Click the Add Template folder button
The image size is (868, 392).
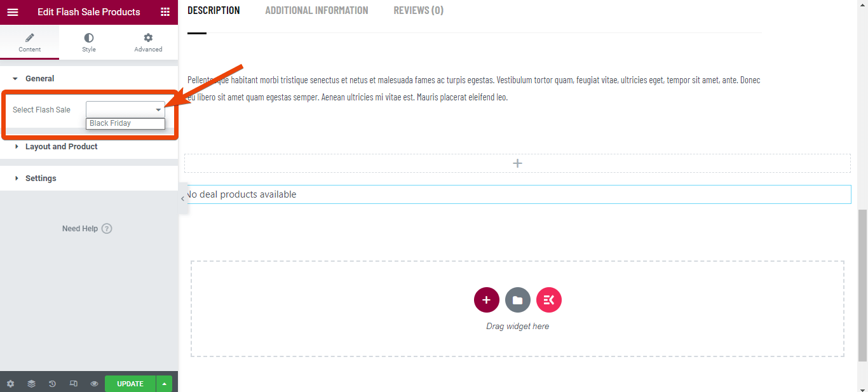(518, 300)
